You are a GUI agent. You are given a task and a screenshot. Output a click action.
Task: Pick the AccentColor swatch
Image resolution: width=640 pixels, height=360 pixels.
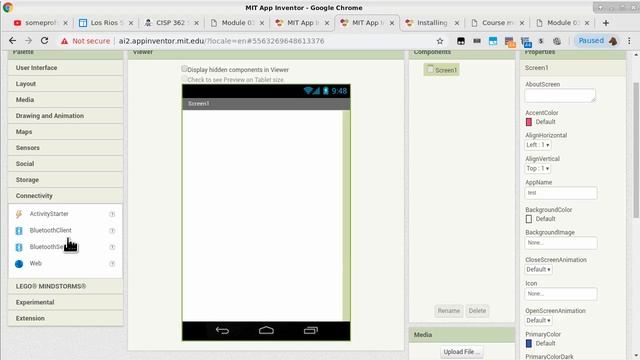[x=529, y=122]
